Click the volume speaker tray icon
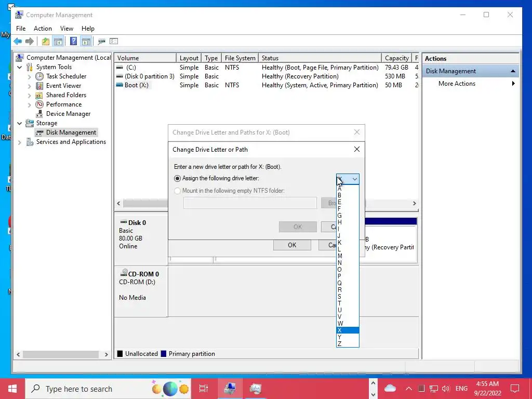The width and height of the screenshot is (532, 399). 446,389
